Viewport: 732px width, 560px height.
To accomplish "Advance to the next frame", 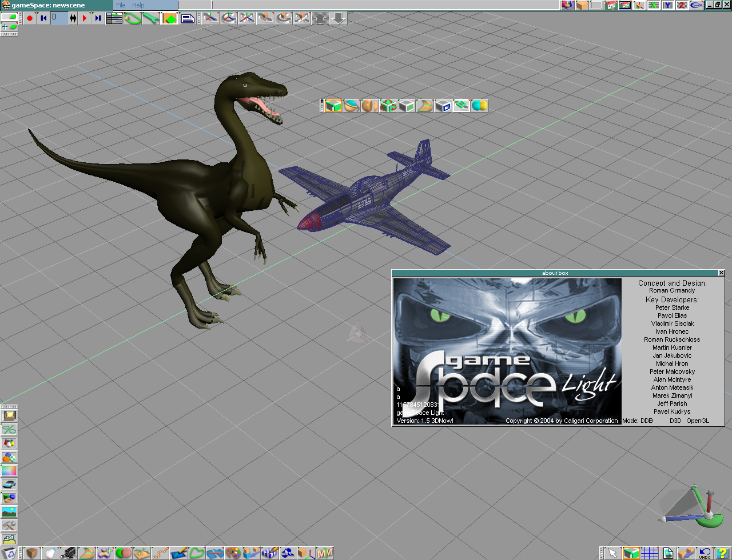I will coord(98,18).
